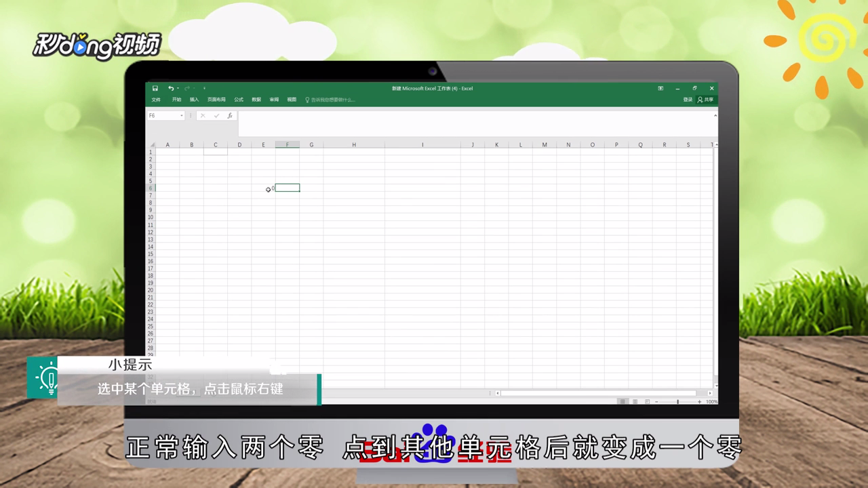
Task: Select row 20 header
Action: click(151, 290)
